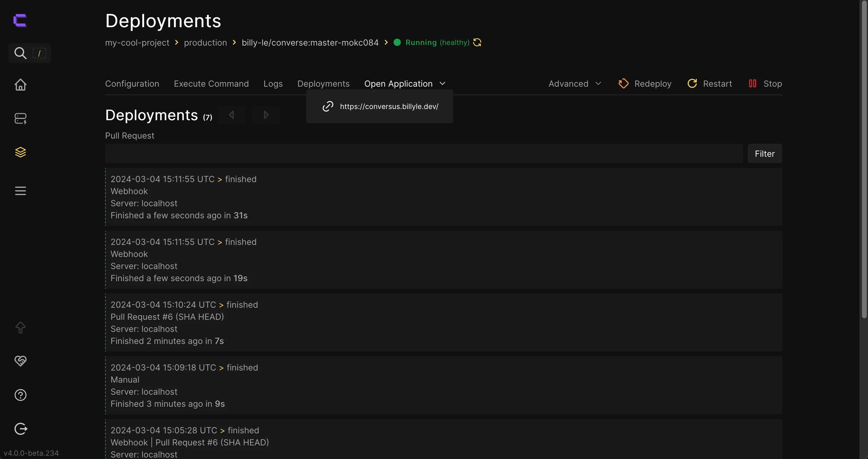The width and height of the screenshot is (868, 459).
Task: Open the help question mark icon
Action: pyautogui.click(x=20, y=395)
